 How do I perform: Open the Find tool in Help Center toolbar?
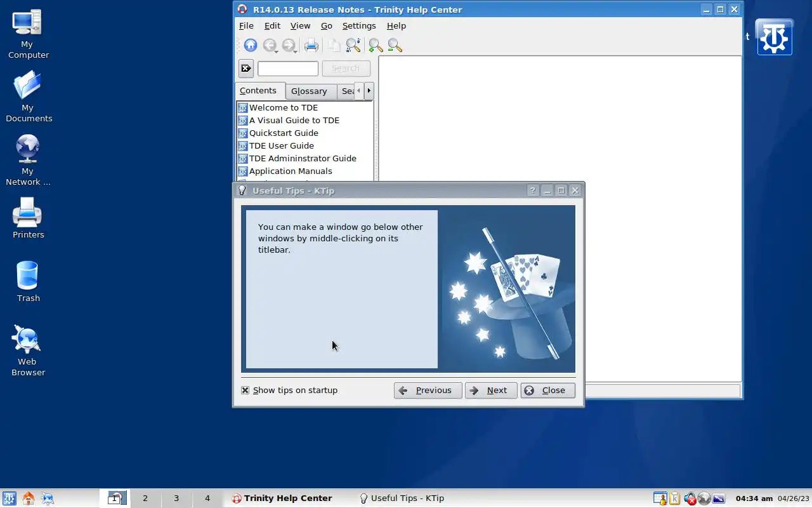click(x=353, y=45)
